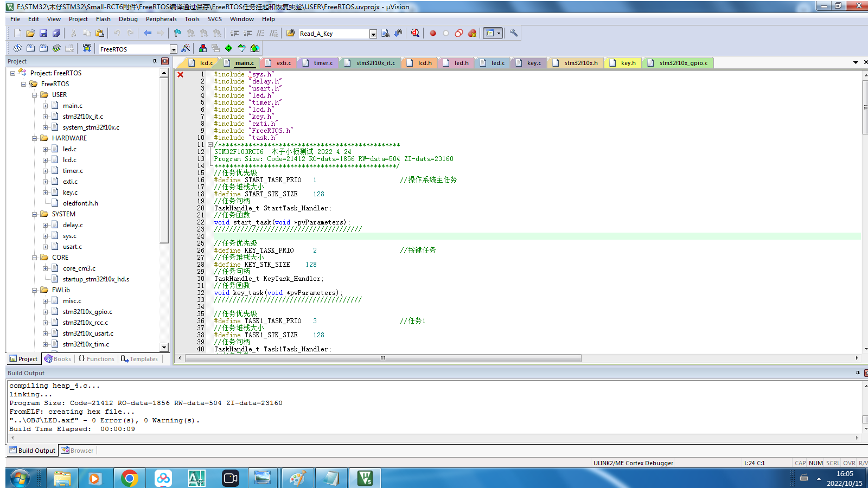Click the Rebuild all target files icon

(x=43, y=48)
